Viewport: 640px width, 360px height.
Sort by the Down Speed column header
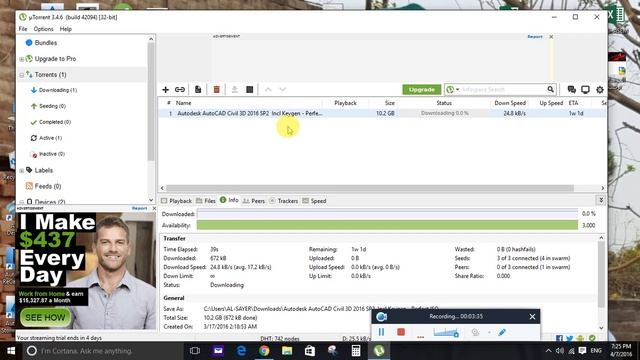pyautogui.click(x=509, y=103)
